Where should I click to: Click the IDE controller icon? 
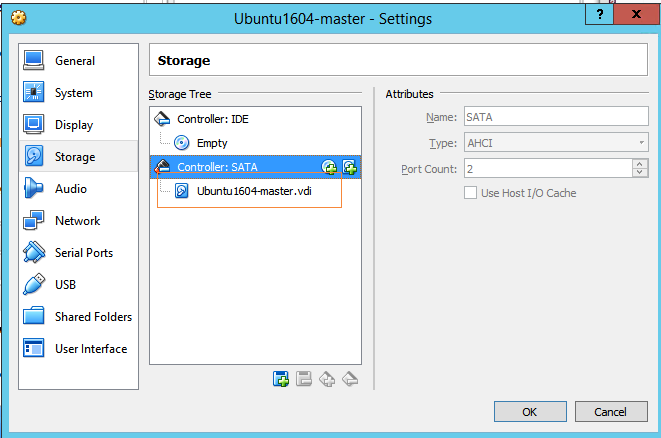point(162,119)
